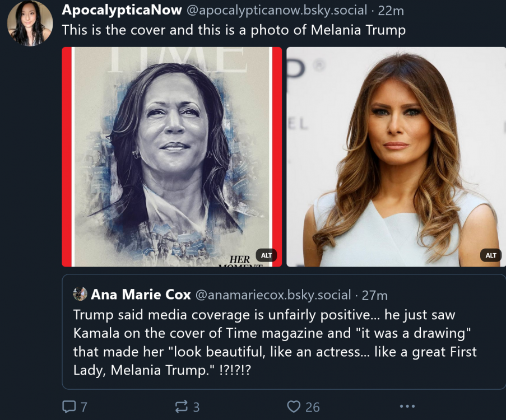Click the Ana Marie Cox display name
Screen dimensions: 506x420
pos(141,295)
